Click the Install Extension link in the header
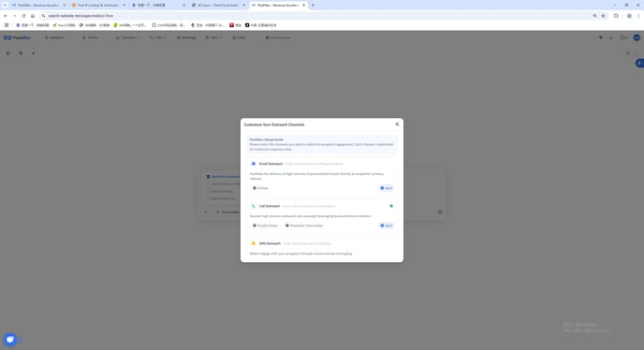 pos(278,37)
